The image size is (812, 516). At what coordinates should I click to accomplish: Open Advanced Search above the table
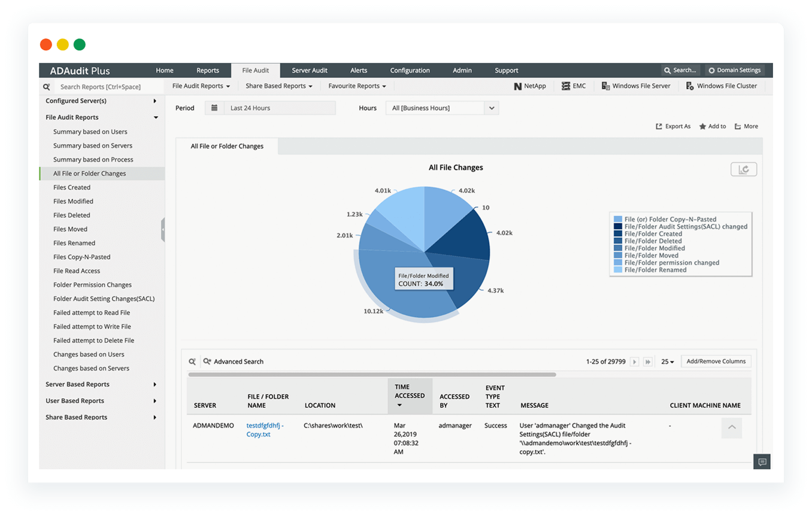click(234, 362)
